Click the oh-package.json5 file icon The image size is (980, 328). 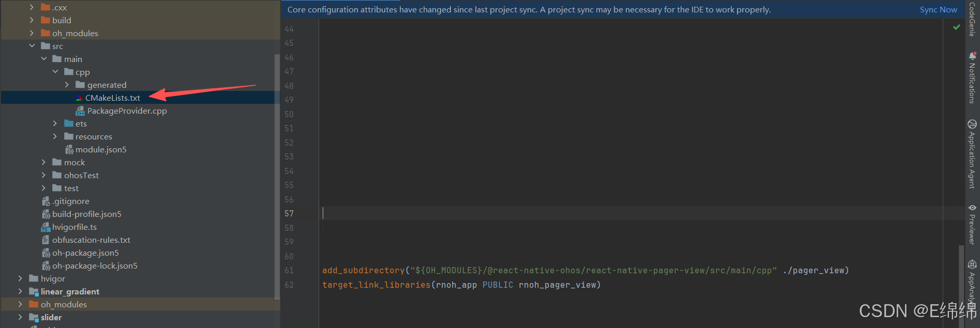46,253
